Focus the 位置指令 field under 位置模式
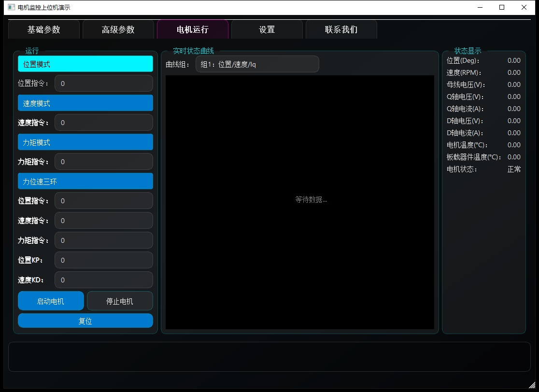Viewport: 539px width, 392px height. tap(104, 84)
